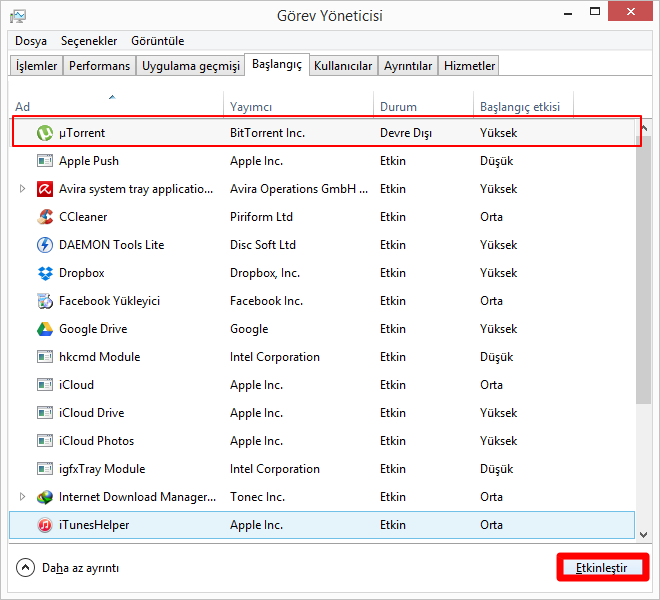This screenshot has height=600, width=660.
Task: Click the Avira system tray application icon
Action: coord(45,189)
